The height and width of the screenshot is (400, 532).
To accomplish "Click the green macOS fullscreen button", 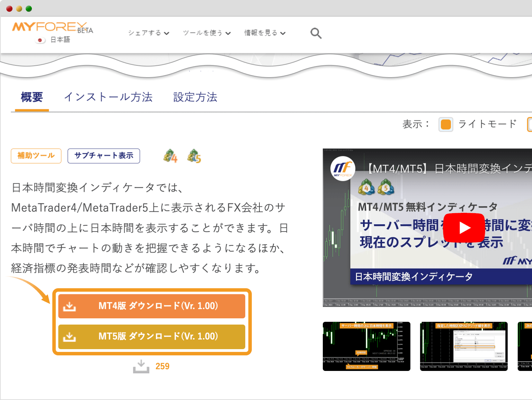I will pyautogui.click(x=29, y=9).
